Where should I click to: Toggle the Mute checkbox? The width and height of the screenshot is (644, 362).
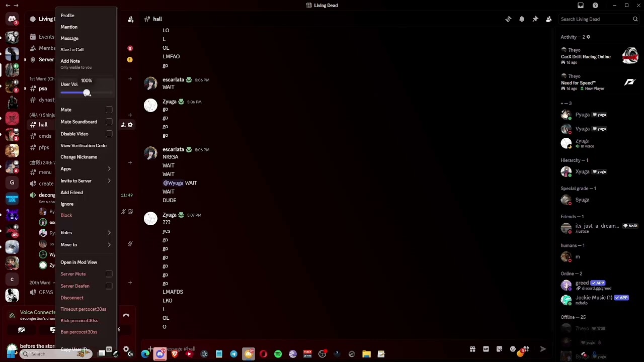[x=109, y=110]
